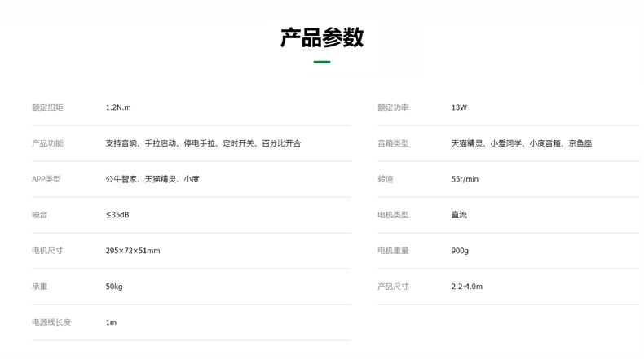644x359 pixels.
Task: Click the product function text starting with 支持音响
Action: click(203, 143)
